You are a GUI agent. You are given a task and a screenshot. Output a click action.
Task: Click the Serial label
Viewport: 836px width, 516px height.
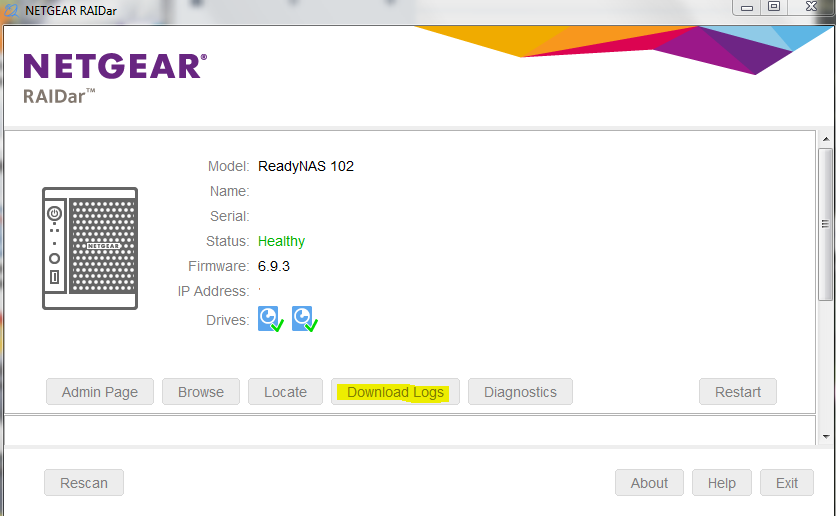coord(229,216)
